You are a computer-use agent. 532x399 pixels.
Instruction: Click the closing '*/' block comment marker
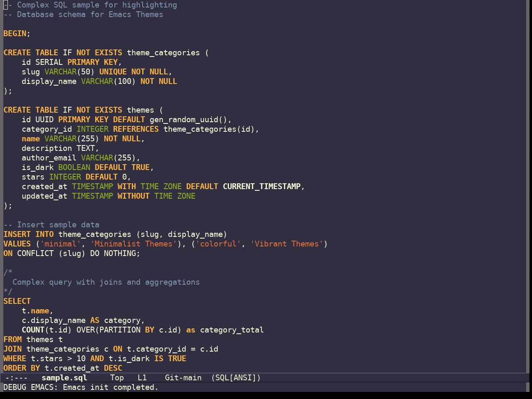pos(8,292)
